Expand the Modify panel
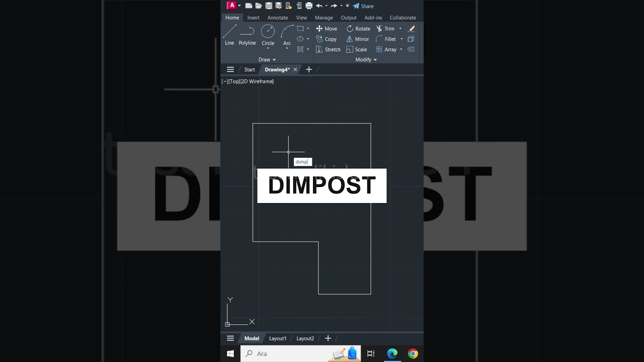The width and height of the screenshot is (644, 362). (366, 59)
